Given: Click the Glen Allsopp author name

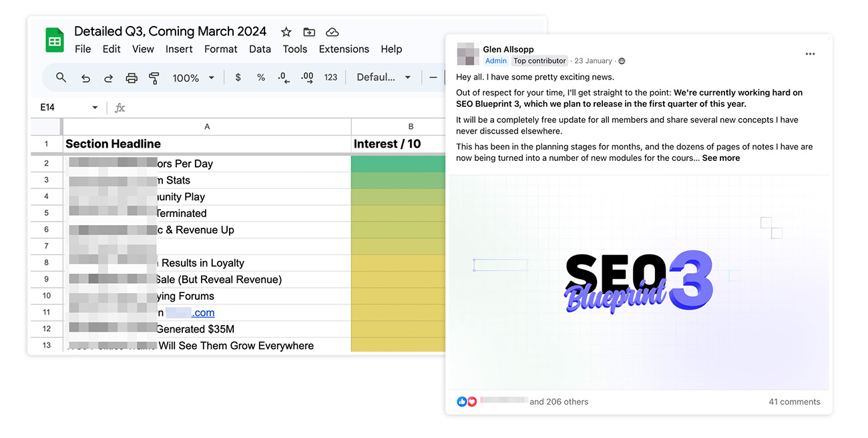Looking at the screenshot, I should [x=508, y=49].
